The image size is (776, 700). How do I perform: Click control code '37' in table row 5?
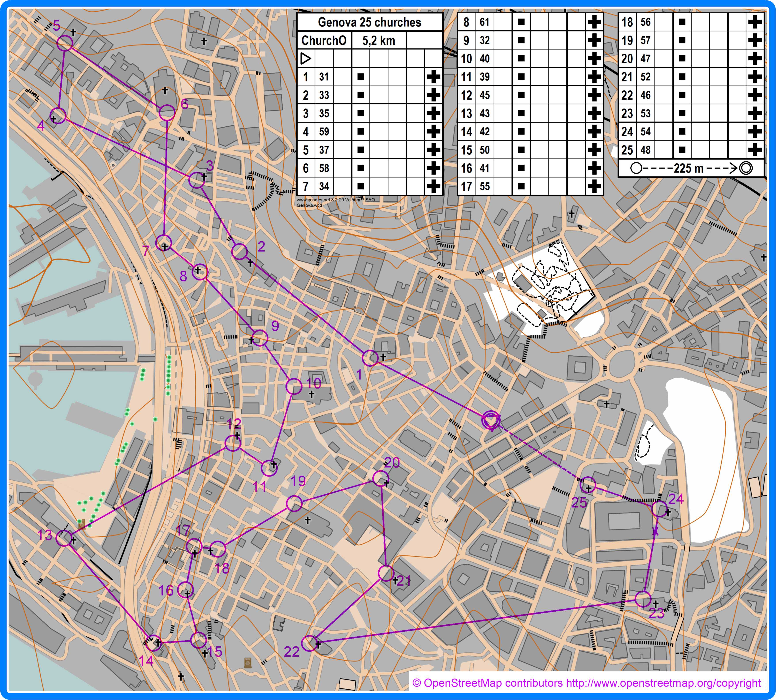[x=324, y=150]
